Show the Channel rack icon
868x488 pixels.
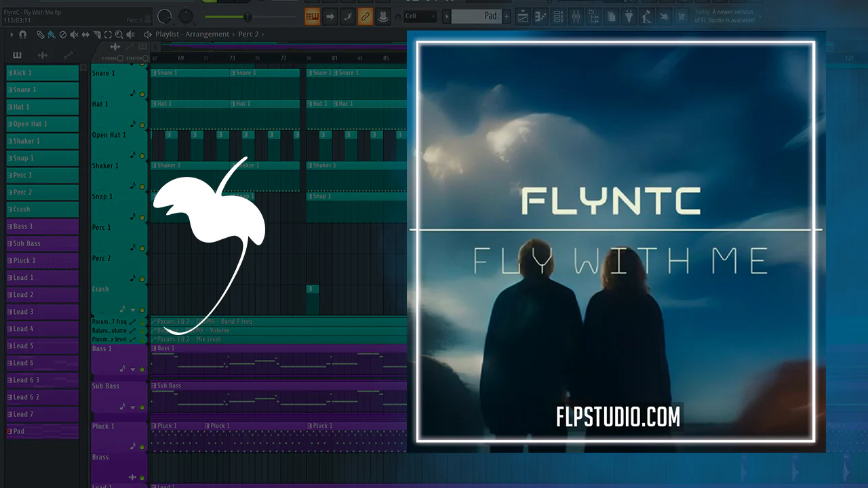[559, 16]
